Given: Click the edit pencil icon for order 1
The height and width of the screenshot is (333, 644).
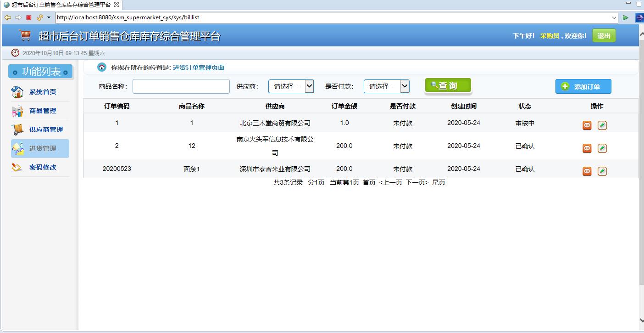Looking at the screenshot, I should [602, 125].
